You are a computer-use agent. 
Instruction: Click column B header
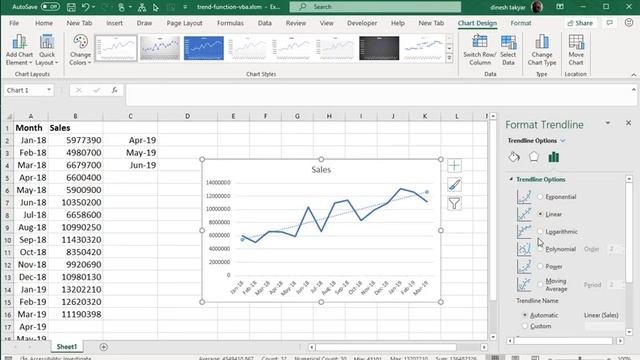pyautogui.click(x=76, y=116)
